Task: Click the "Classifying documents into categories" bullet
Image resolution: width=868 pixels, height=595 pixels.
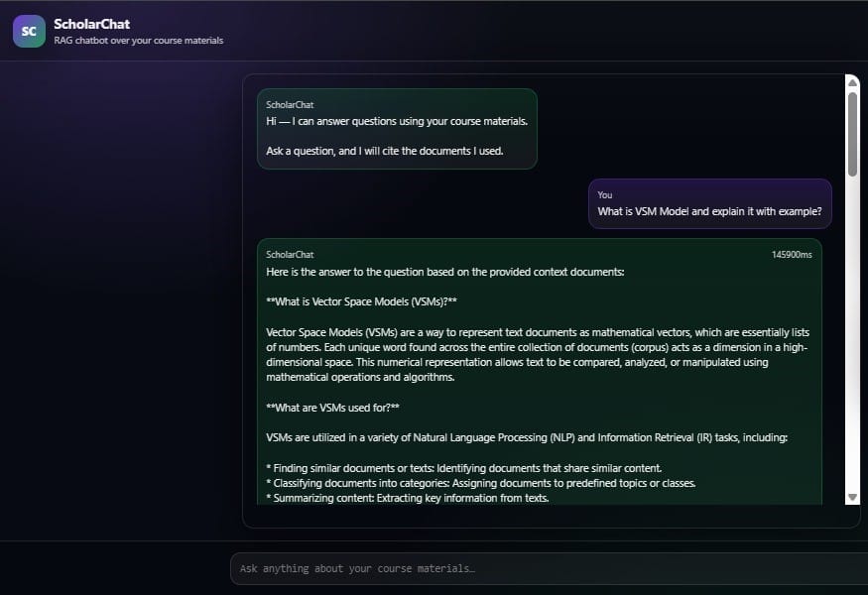Action: click(481, 483)
